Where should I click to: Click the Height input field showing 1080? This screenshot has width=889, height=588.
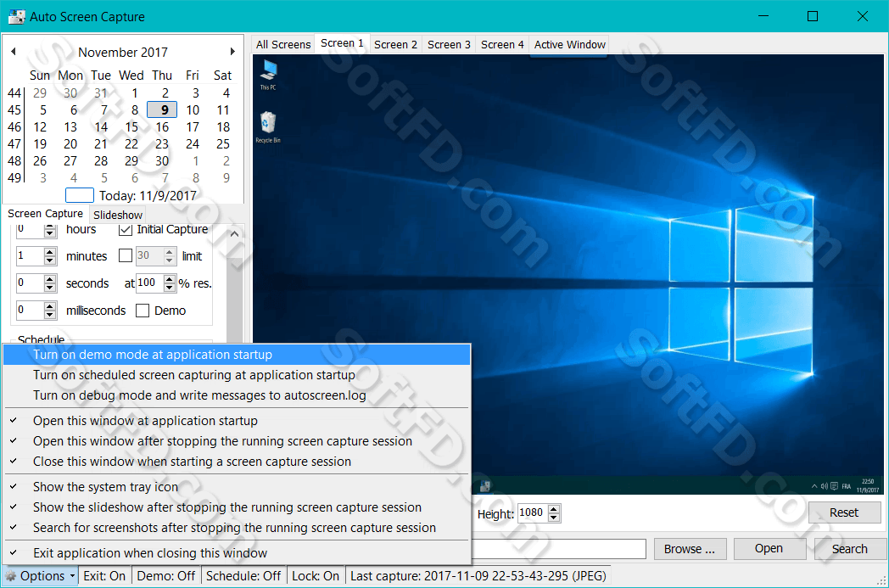click(533, 513)
